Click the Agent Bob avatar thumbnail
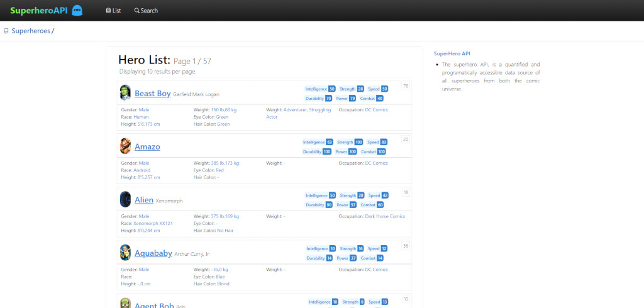Viewport: 644px width, 308px height. pyautogui.click(x=125, y=303)
